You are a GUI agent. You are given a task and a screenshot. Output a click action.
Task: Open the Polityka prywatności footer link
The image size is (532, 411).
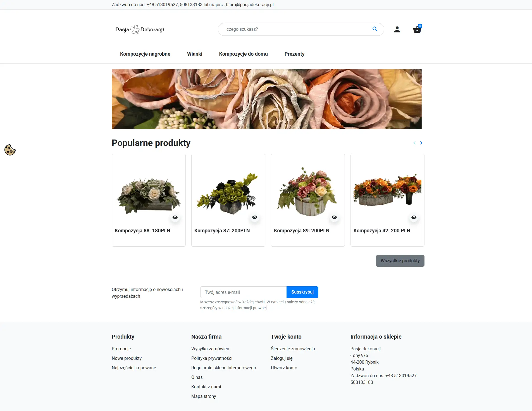[212, 358]
